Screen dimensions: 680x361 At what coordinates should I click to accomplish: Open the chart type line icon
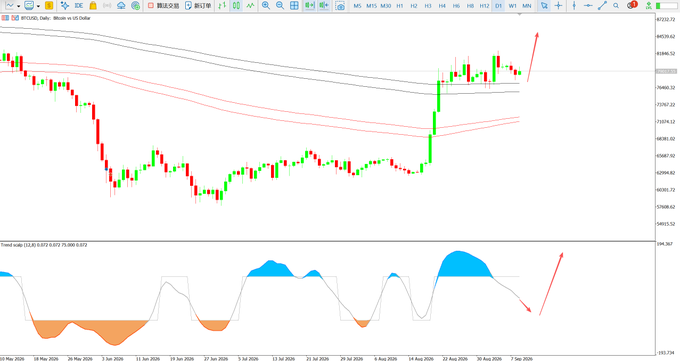tap(9, 6)
